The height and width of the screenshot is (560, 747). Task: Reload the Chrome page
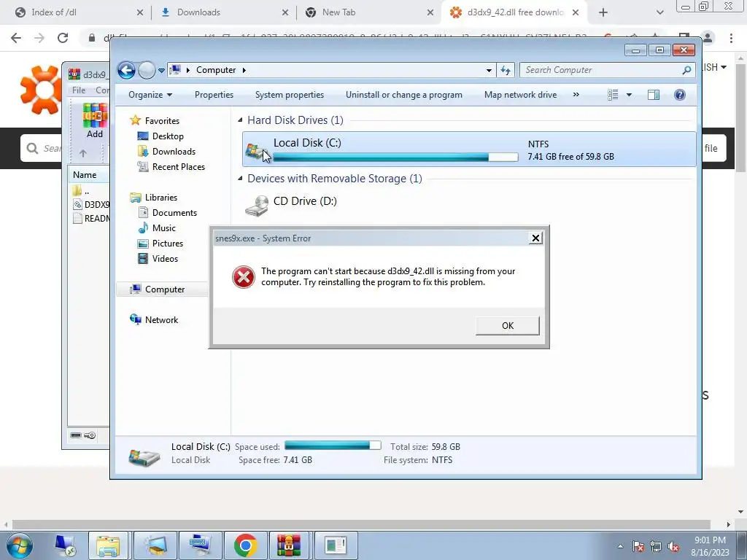click(x=63, y=38)
